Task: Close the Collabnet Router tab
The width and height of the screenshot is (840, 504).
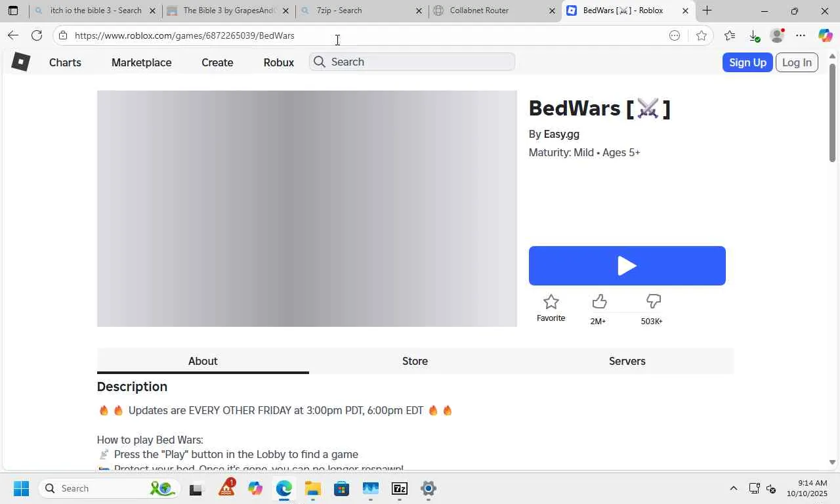Action: tap(552, 10)
